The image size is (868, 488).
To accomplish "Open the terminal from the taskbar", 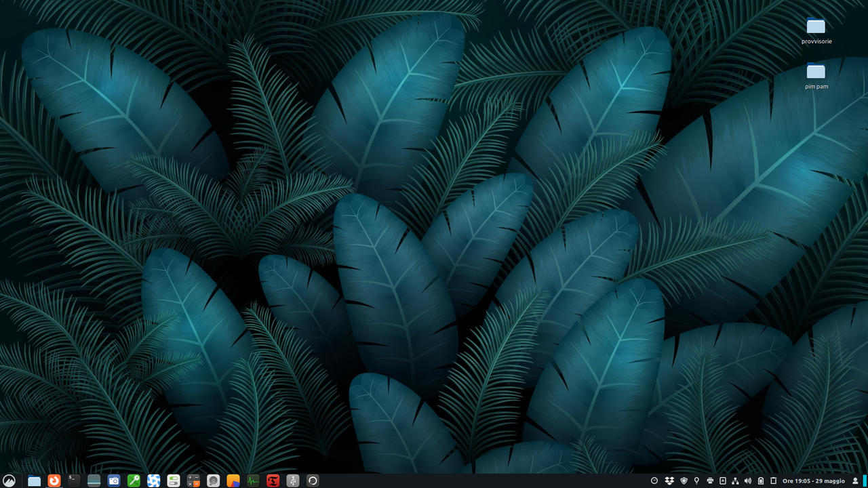I will 74,481.
